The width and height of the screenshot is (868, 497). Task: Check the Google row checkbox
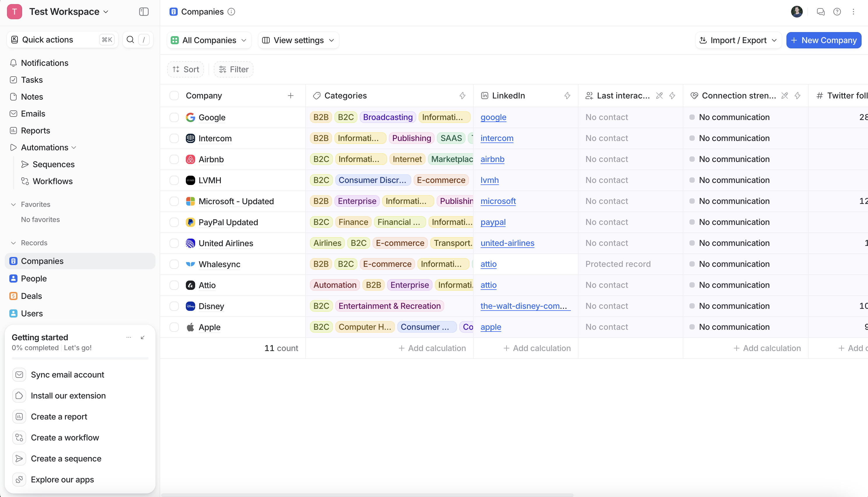pyautogui.click(x=174, y=117)
